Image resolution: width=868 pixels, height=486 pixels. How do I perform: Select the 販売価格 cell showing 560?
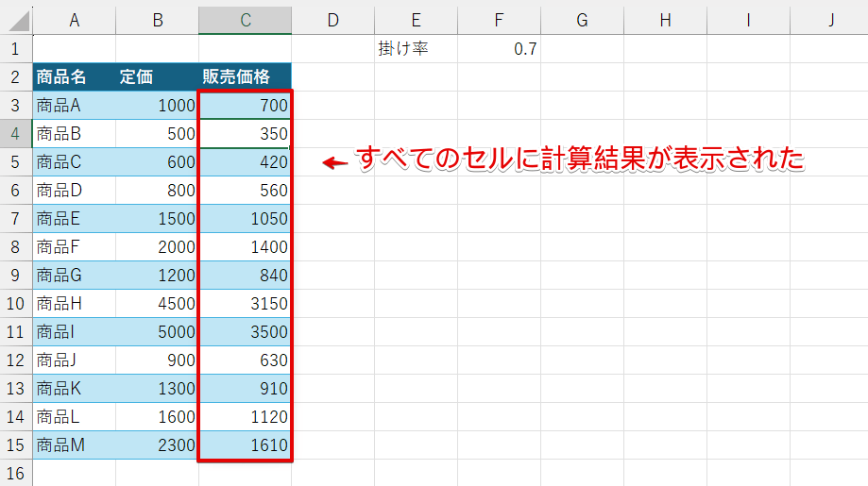[246, 191]
